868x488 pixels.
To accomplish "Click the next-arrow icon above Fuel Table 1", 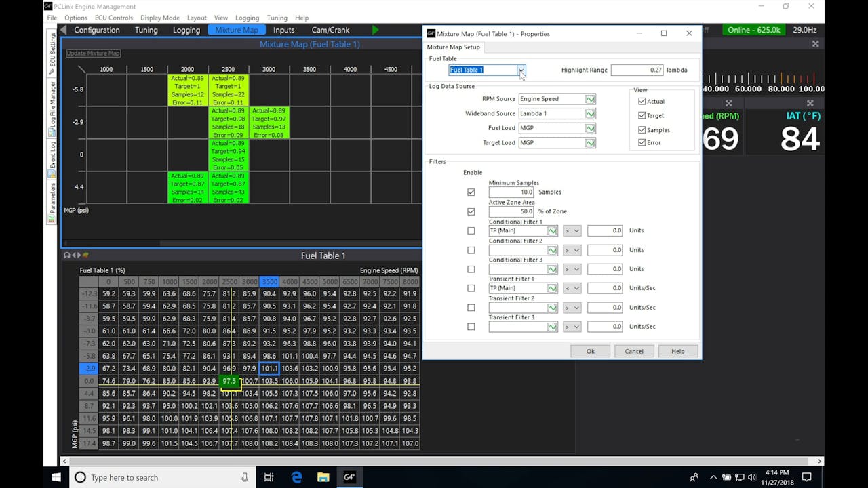I will [79, 256].
